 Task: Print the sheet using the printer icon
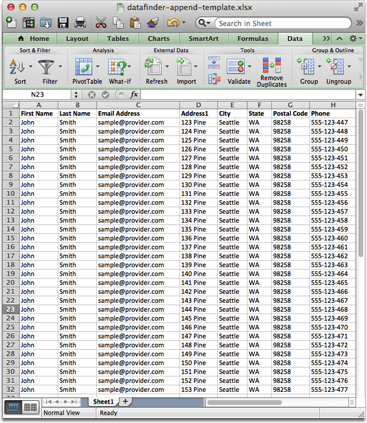[80, 23]
